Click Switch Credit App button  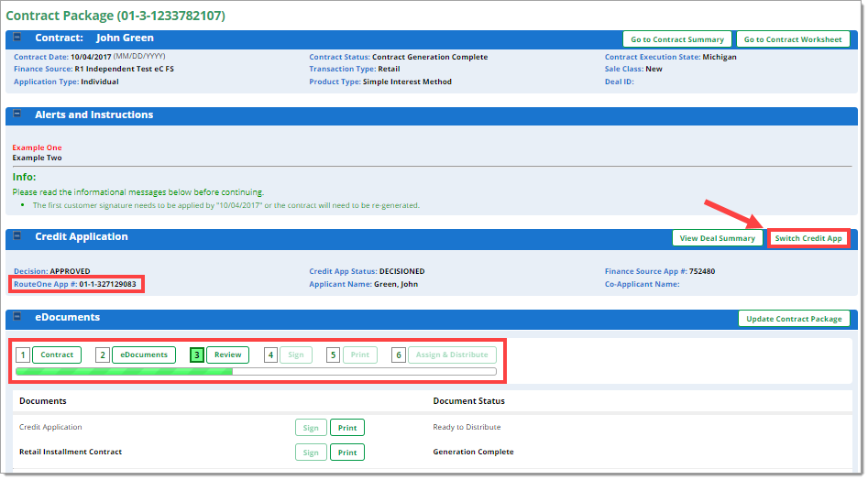tap(808, 238)
